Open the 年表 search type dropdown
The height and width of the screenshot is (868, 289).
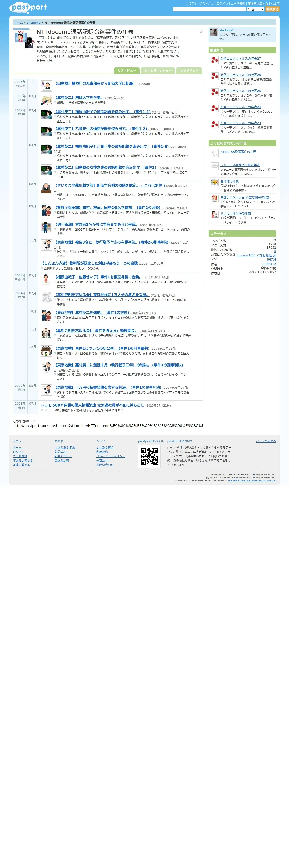[x=255, y=9]
